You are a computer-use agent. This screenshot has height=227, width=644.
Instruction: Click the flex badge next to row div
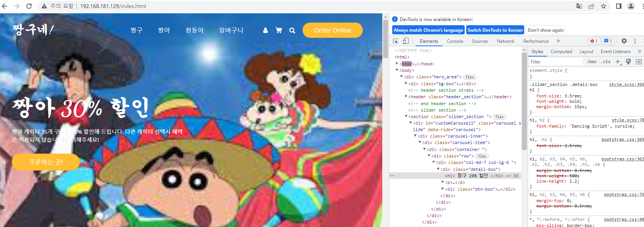(x=482, y=156)
